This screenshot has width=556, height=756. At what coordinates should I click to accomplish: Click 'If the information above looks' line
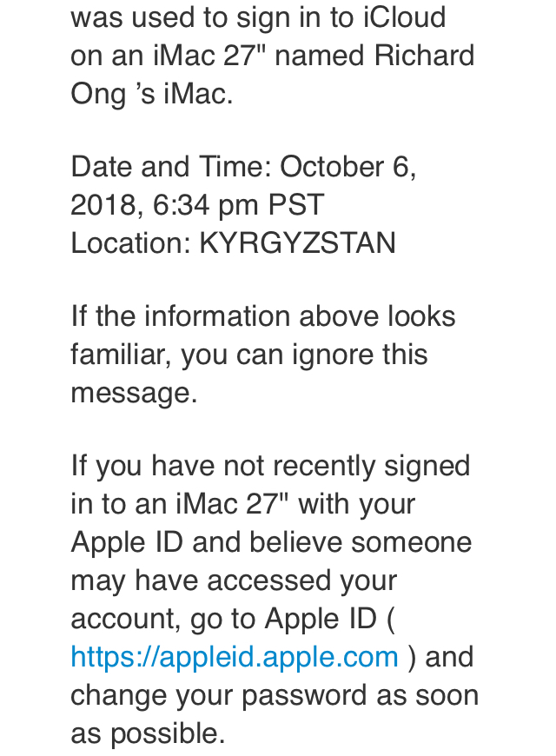[263, 316]
